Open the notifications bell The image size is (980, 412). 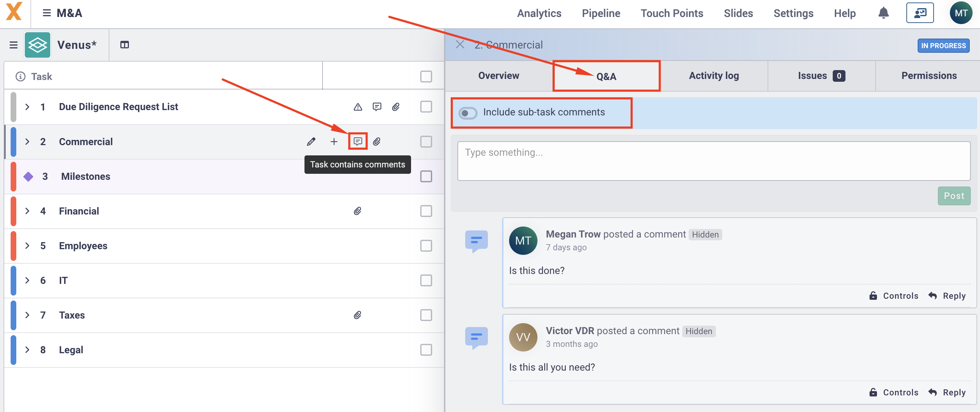[x=883, y=13]
